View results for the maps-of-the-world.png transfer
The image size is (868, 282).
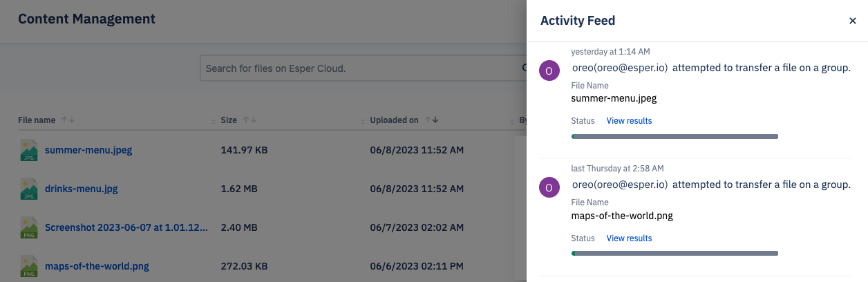point(629,238)
